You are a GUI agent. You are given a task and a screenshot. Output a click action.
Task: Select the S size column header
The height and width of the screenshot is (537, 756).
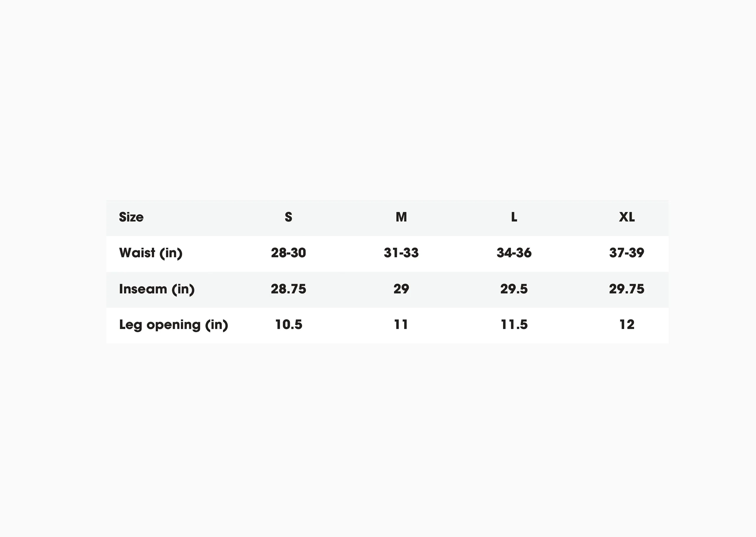click(289, 217)
